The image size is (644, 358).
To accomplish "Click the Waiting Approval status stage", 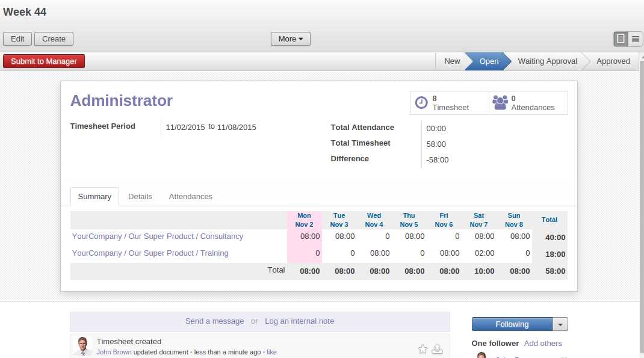I will click(547, 61).
